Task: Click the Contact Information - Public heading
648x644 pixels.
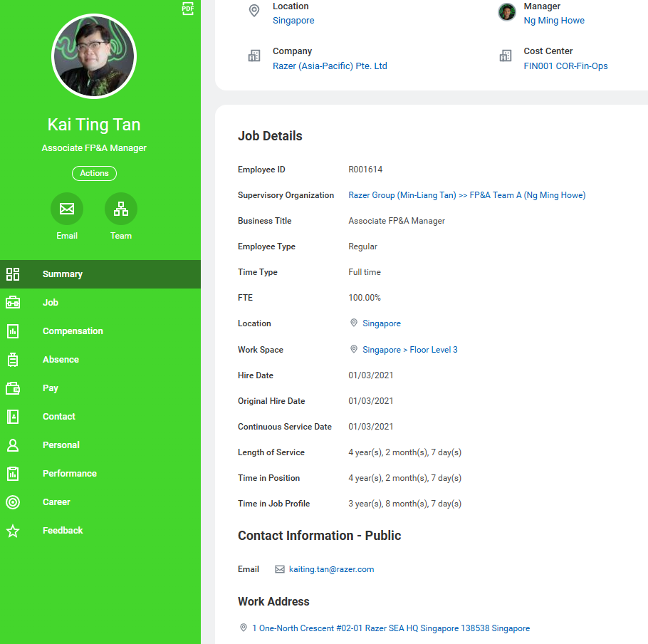Action: tap(319, 535)
